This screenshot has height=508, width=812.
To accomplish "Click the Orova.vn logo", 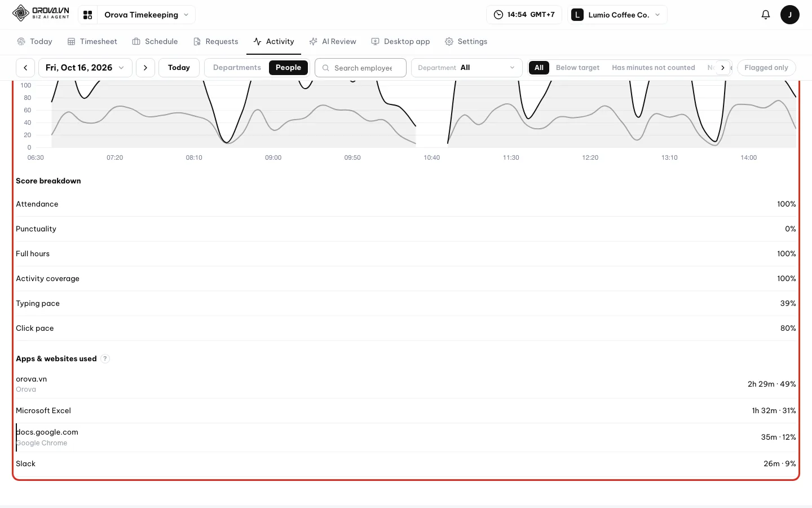I will (x=41, y=13).
